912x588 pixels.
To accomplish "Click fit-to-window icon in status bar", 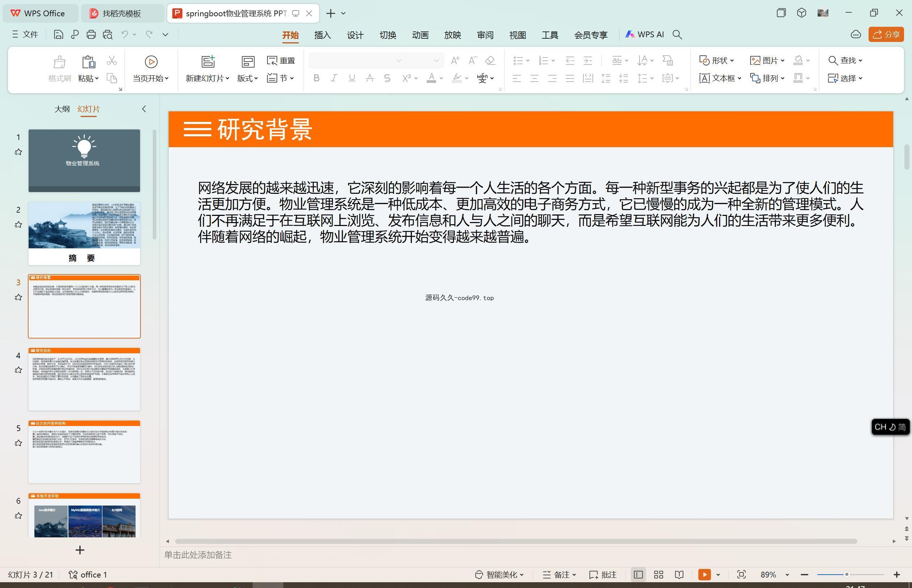I will tap(741, 575).
